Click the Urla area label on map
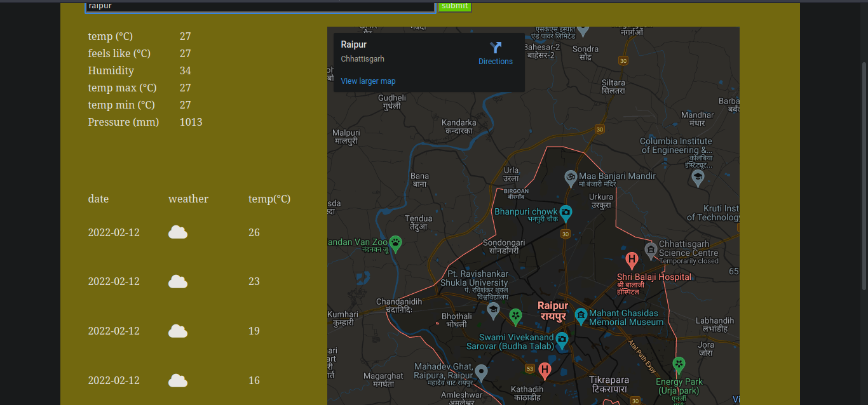Image resolution: width=868 pixels, height=405 pixels. click(x=511, y=175)
